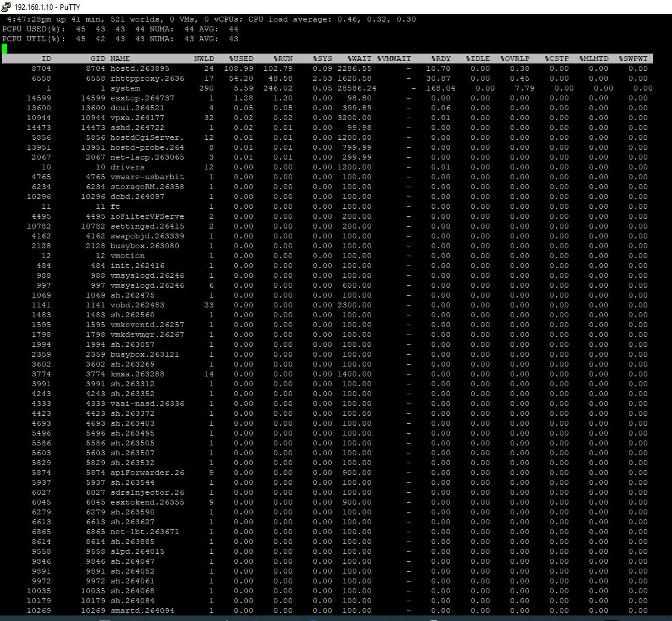This screenshot has width=672, height=621.
Task: Click the PuTTY icon in title bar
Action: (x=6, y=6)
